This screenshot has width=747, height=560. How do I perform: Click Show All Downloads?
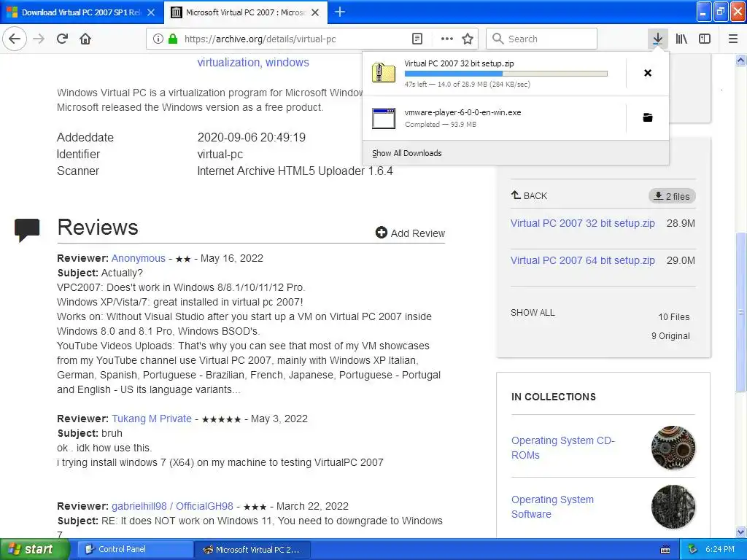click(x=407, y=153)
